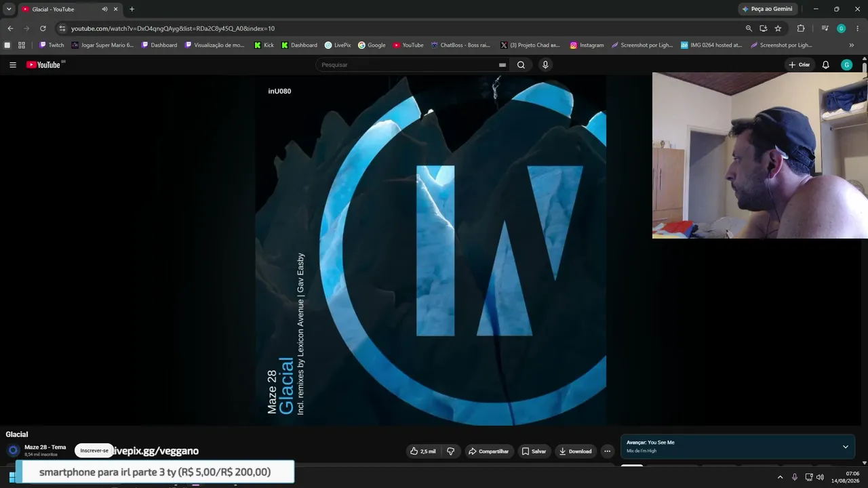Open the LivePix bookmark
Screen dimensions: 868x488
(338, 45)
